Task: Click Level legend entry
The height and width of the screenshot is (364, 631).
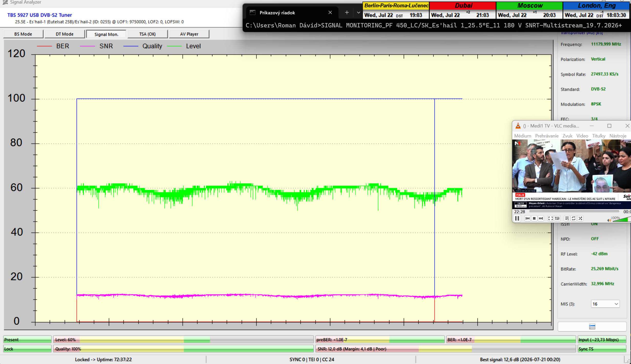Action: coord(184,46)
